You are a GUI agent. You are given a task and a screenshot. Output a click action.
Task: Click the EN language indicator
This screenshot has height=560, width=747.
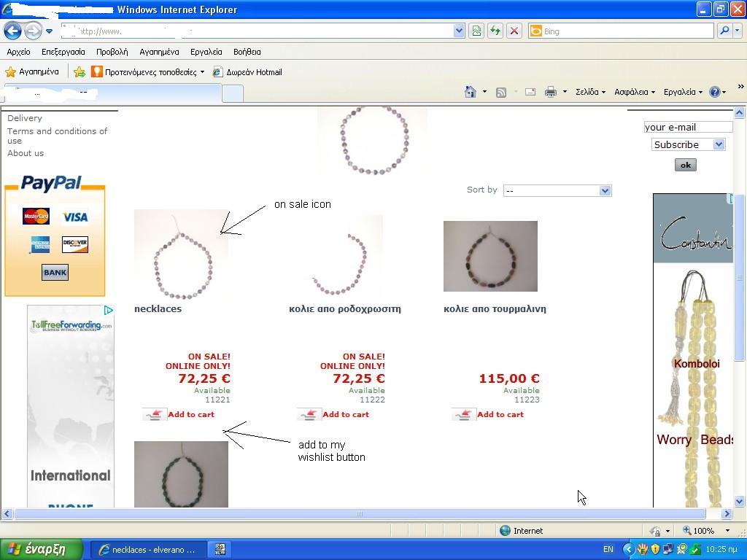(608, 549)
